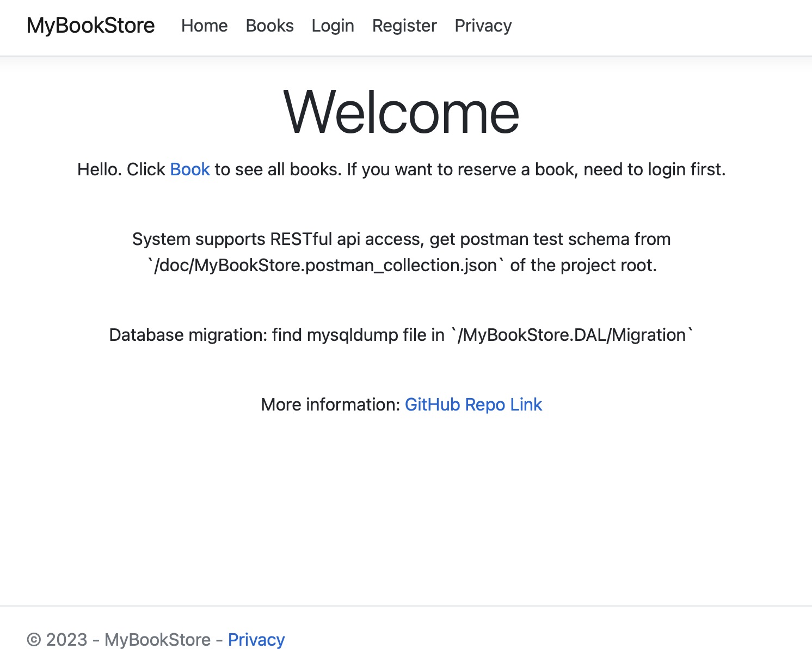The height and width of the screenshot is (649, 812).
Task: Click the '/MyBookStore.DAL/Migration' path text
Action: [573, 335]
